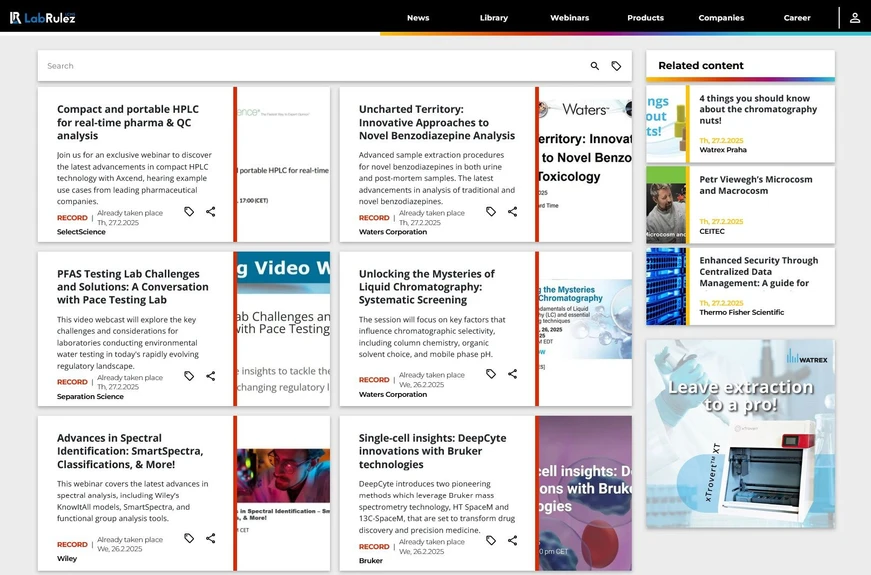The height and width of the screenshot is (575, 871).
Task: Share the Single-cell insights DeepCyte webinar
Action: click(512, 541)
